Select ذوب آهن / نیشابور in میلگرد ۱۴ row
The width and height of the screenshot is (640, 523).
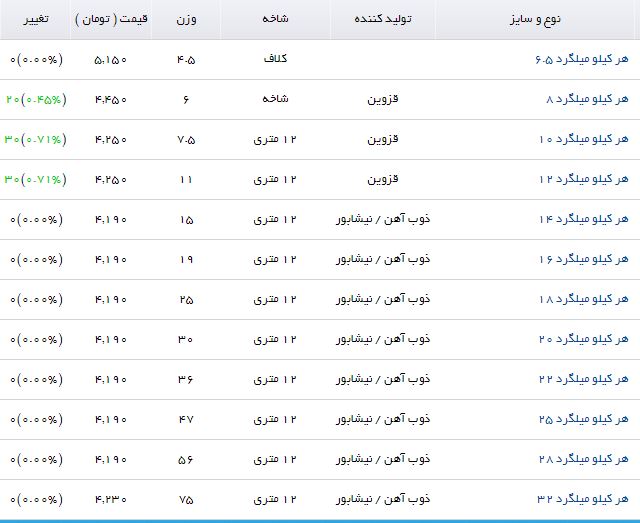(x=383, y=219)
